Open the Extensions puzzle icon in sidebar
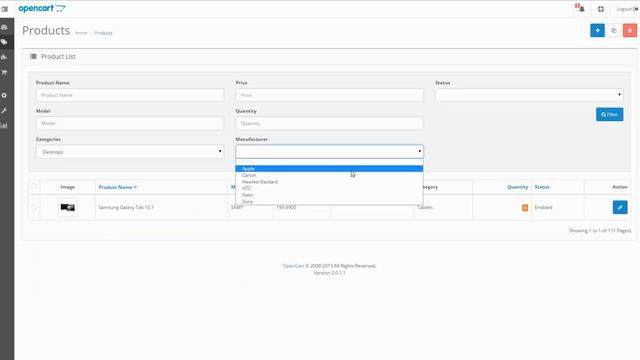Screen dimensions: 640x360 (x=4, y=57)
